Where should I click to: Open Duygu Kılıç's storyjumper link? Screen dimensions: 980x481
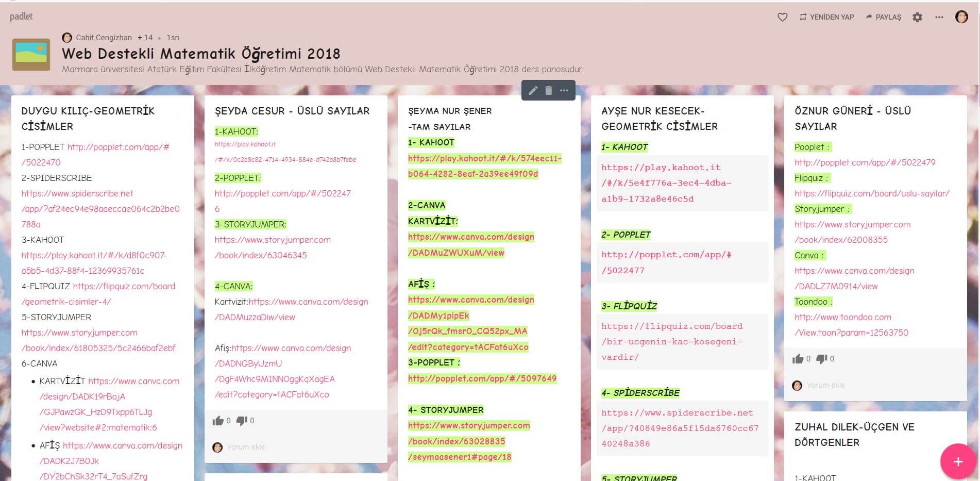pos(98,340)
